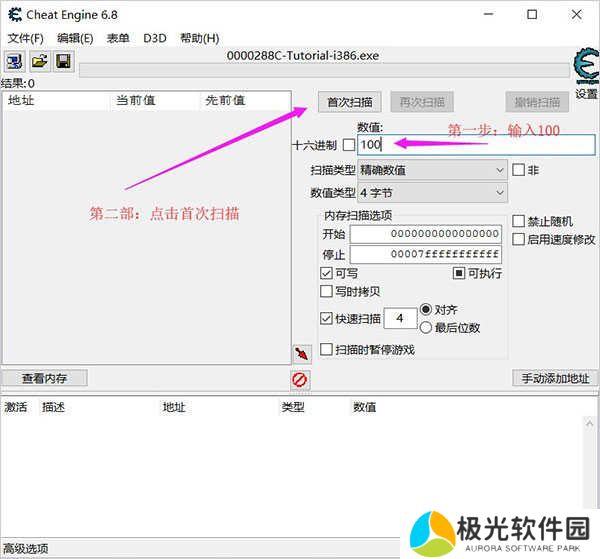Uncheck the 可写 writable checkbox
The image size is (600, 559).
click(326, 273)
